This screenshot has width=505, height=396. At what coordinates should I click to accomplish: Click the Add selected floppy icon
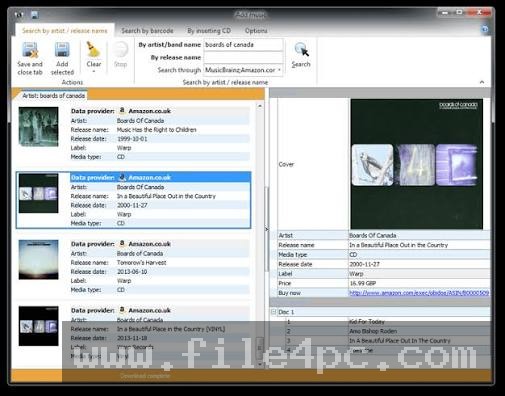tap(62, 50)
